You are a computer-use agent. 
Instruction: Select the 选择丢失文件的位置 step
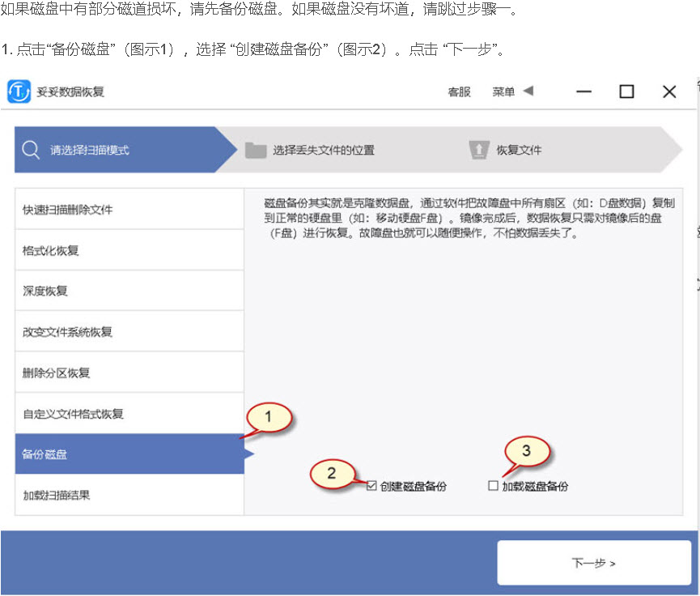pyautogui.click(x=323, y=150)
